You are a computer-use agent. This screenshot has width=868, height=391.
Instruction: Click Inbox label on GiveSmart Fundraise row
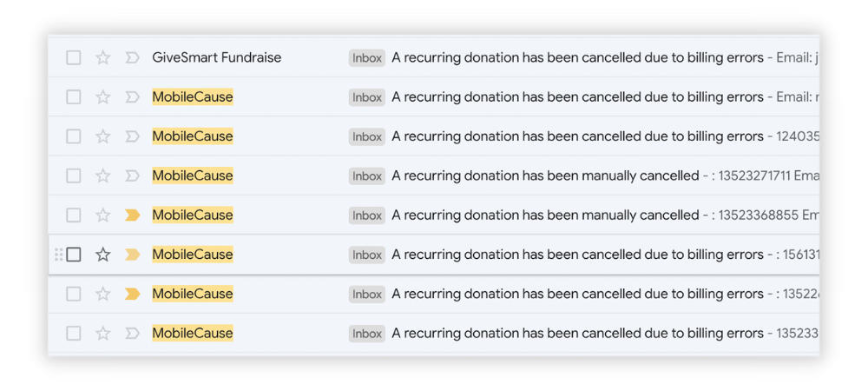coord(367,58)
